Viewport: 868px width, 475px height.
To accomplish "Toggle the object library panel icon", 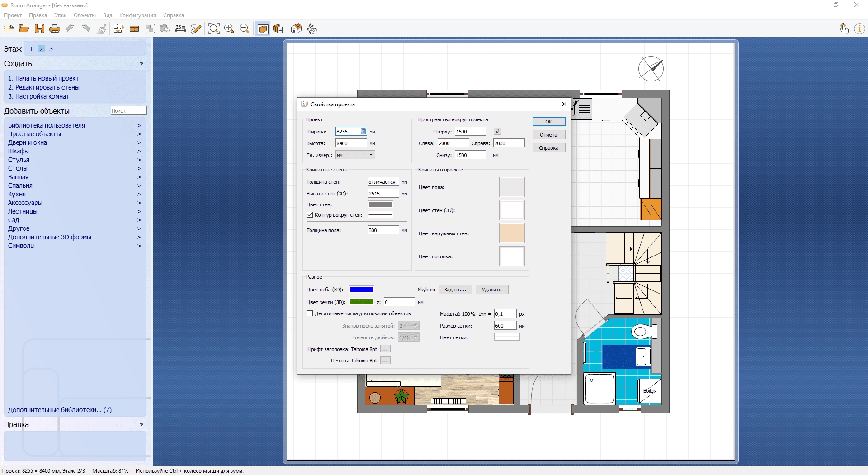I will pos(263,29).
